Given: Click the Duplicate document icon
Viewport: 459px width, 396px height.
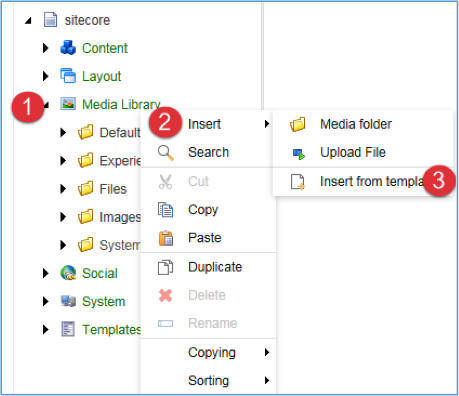Looking at the screenshot, I should (x=165, y=267).
